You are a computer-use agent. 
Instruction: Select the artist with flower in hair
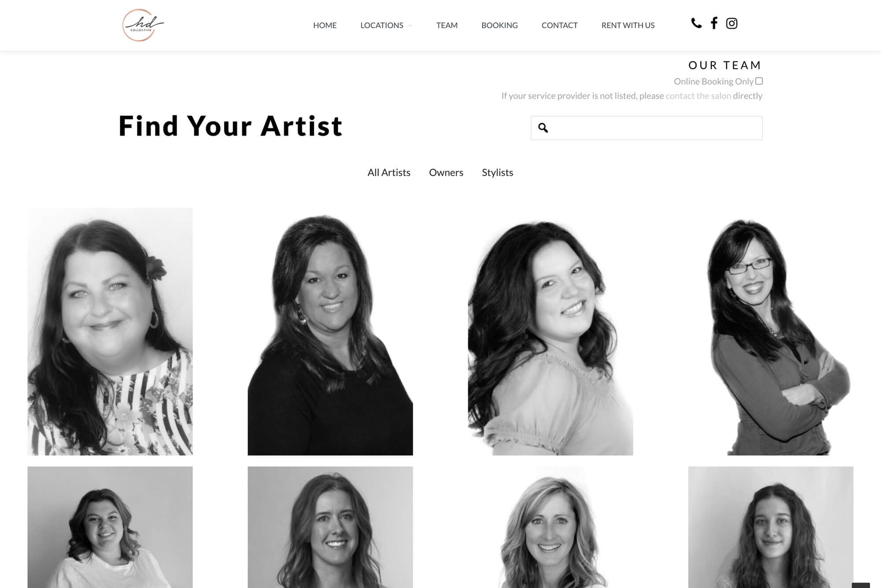[x=110, y=332]
